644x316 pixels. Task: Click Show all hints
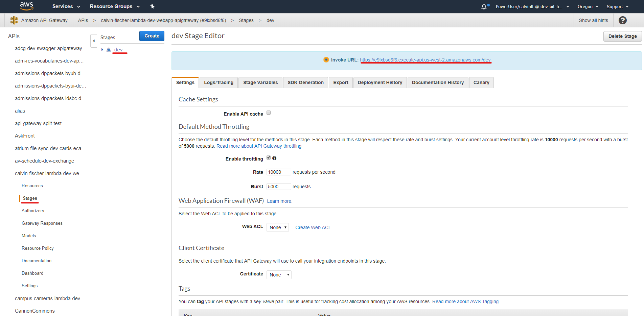(593, 20)
